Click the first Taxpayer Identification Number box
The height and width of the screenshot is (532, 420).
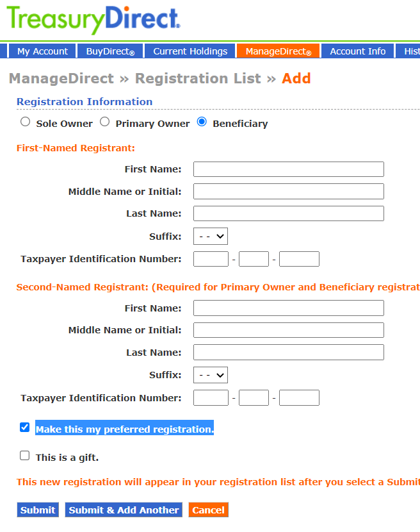point(210,258)
